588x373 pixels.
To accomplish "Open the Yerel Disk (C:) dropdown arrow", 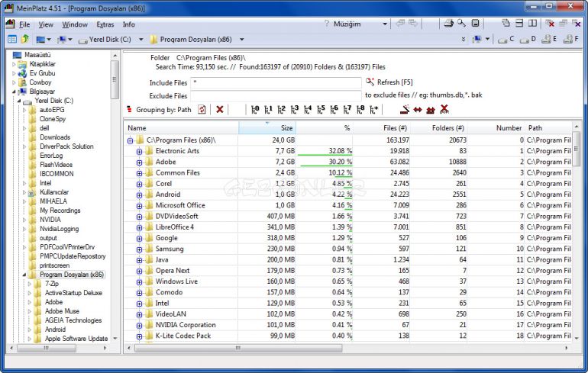I will (x=141, y=40).
